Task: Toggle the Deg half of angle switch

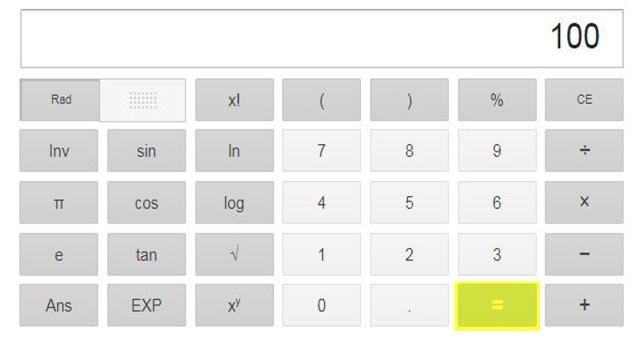Action: tap(143, 100)
